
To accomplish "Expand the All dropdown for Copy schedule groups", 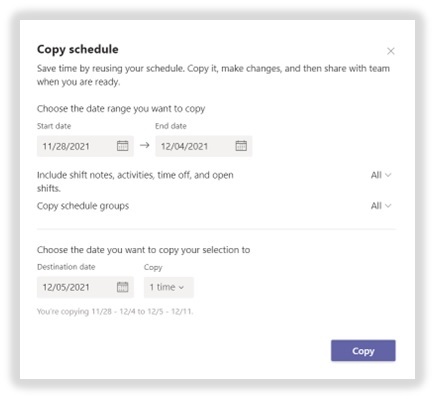I will (x=381, y=206).
